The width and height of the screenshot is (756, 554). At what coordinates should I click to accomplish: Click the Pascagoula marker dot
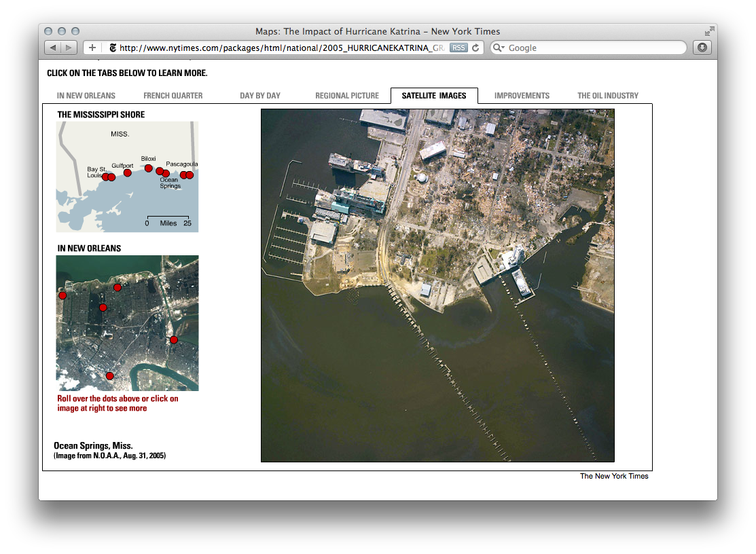(x=187, y=175)
